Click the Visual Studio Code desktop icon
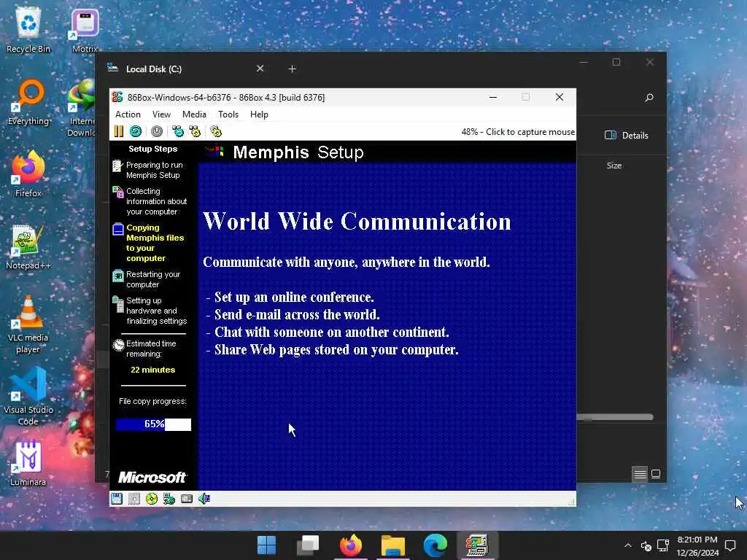The height and width of the screenshot is (560, 747). [28, 396]
